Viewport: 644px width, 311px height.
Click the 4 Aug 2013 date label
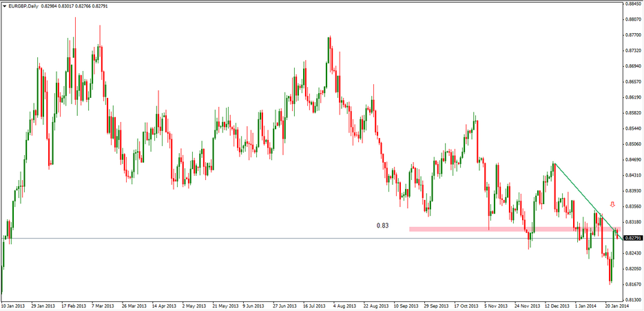point(344,304)
